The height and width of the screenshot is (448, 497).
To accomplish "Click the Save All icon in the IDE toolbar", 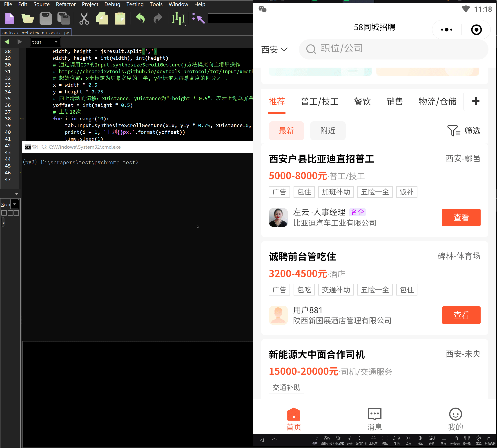I will 64,18.
